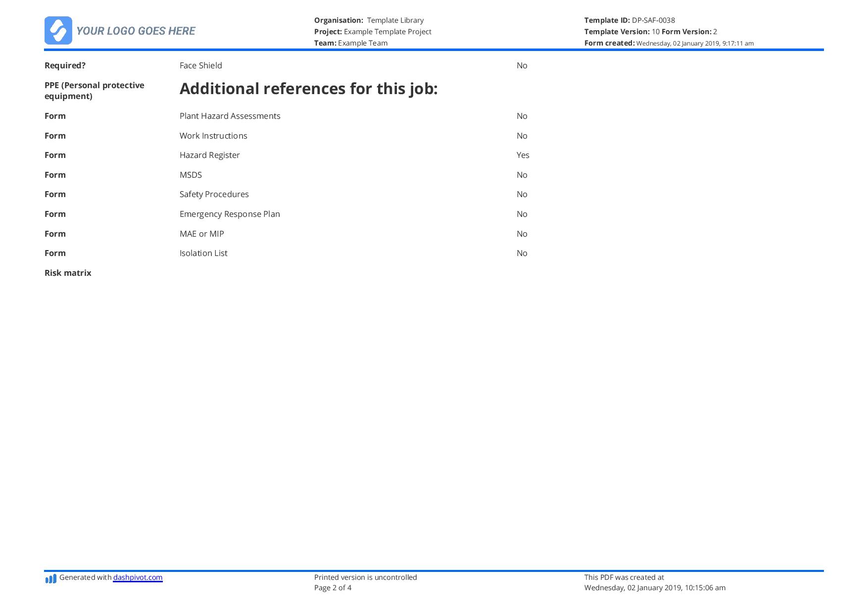Click the Dashpivot bar-chart icon in footer
Image resolution: width=868 pixels, height=614 pixels.
click(50, 578)
